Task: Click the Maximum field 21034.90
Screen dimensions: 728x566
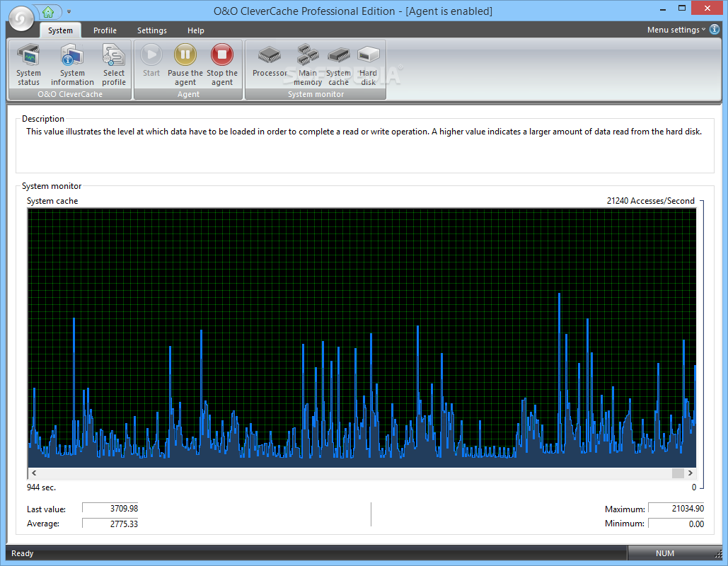Action: pos(676,509)
